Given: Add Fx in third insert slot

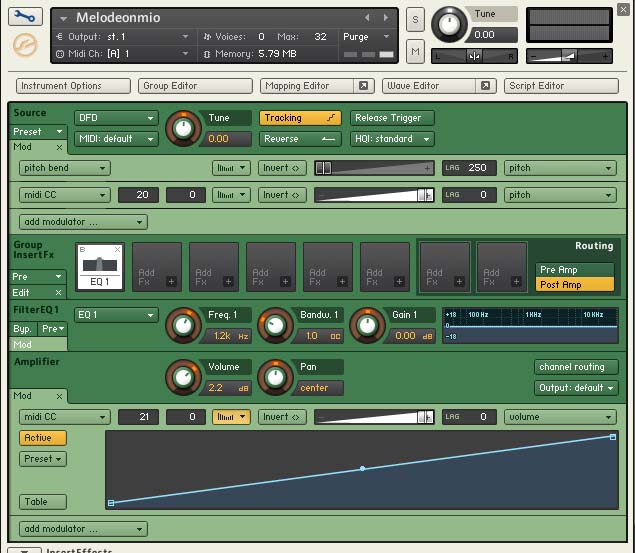Looking at the screenshot, I should tap(214, 267).
